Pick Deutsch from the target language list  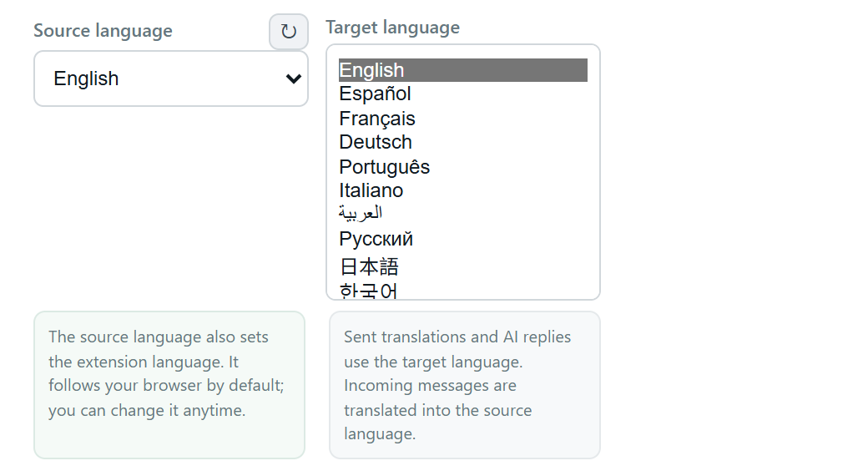(x=462, y=143)
